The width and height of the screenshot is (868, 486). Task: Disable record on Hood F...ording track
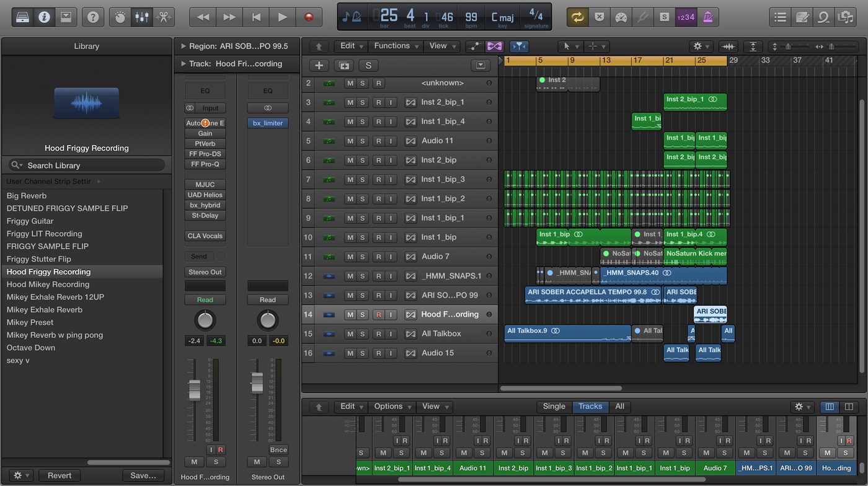pos(378,314)
